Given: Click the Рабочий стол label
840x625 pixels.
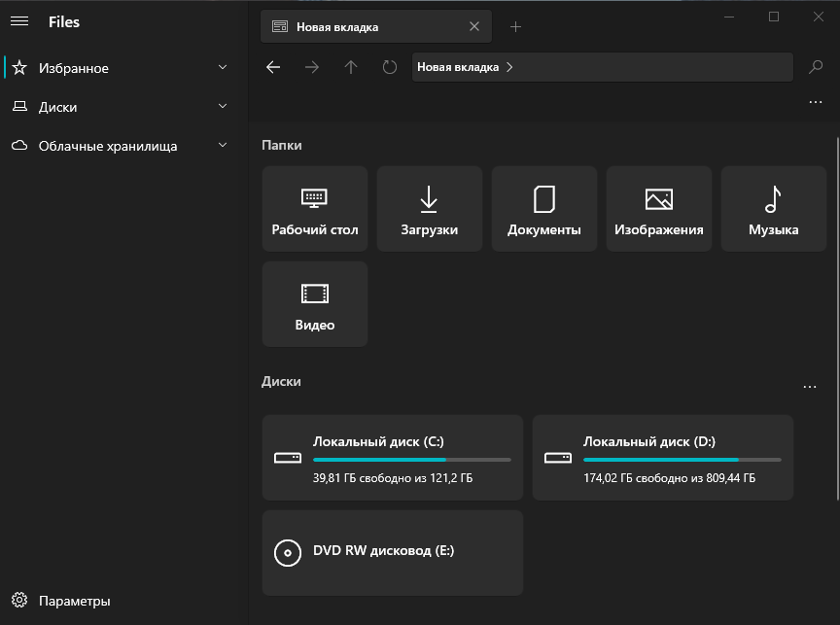Looking at the screenshot, I should (315, 229).
